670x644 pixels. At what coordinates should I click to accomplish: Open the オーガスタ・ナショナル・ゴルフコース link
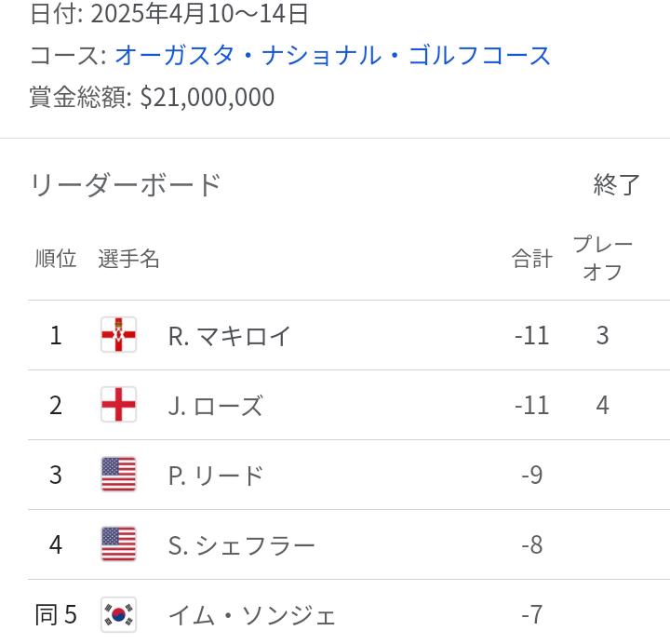[332, 55]
